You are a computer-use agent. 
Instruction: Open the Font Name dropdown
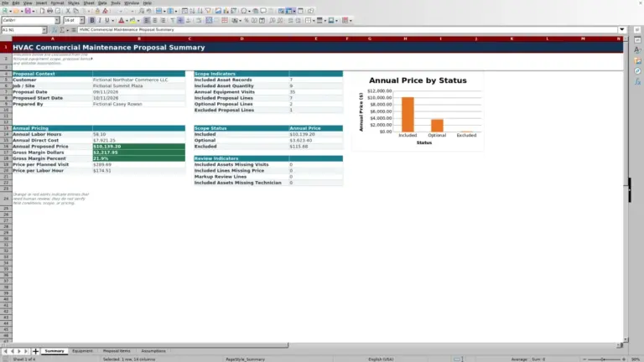57,20
